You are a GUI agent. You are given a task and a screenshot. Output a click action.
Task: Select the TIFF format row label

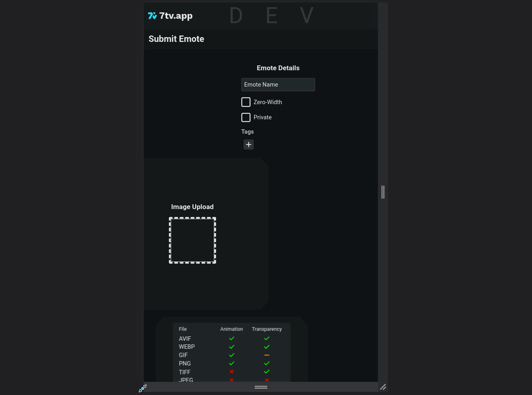pyautogui.click(x=184, y=372)
